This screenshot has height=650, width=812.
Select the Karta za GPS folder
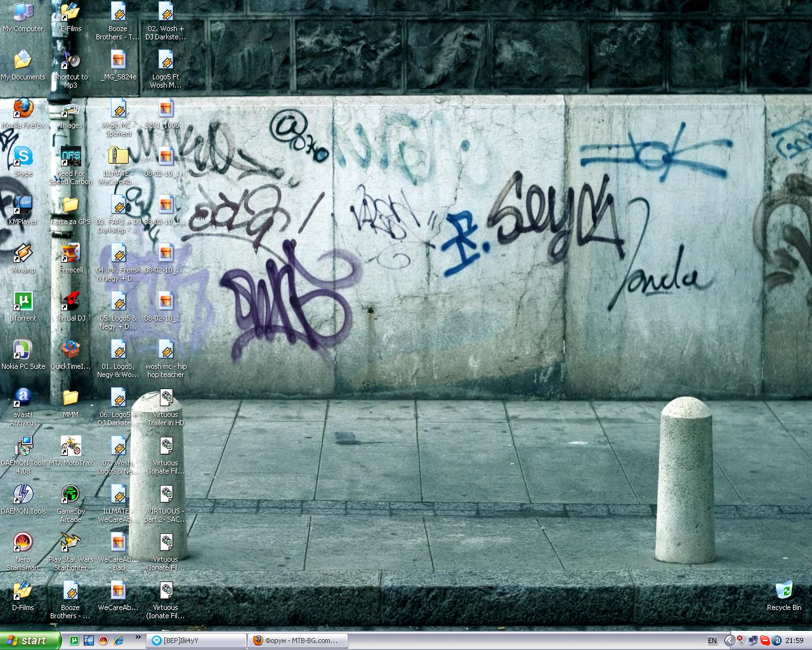(x=70, y=205)
